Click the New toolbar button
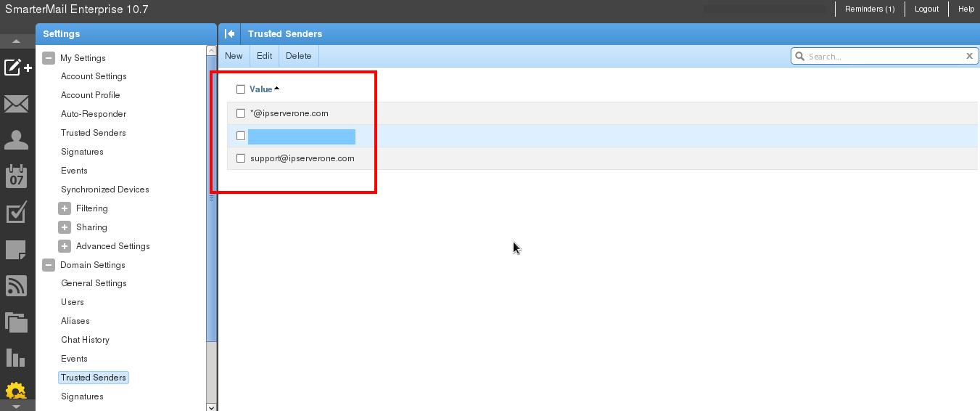Viewport: 980px width, 411px height. click(x=234, y=56)
